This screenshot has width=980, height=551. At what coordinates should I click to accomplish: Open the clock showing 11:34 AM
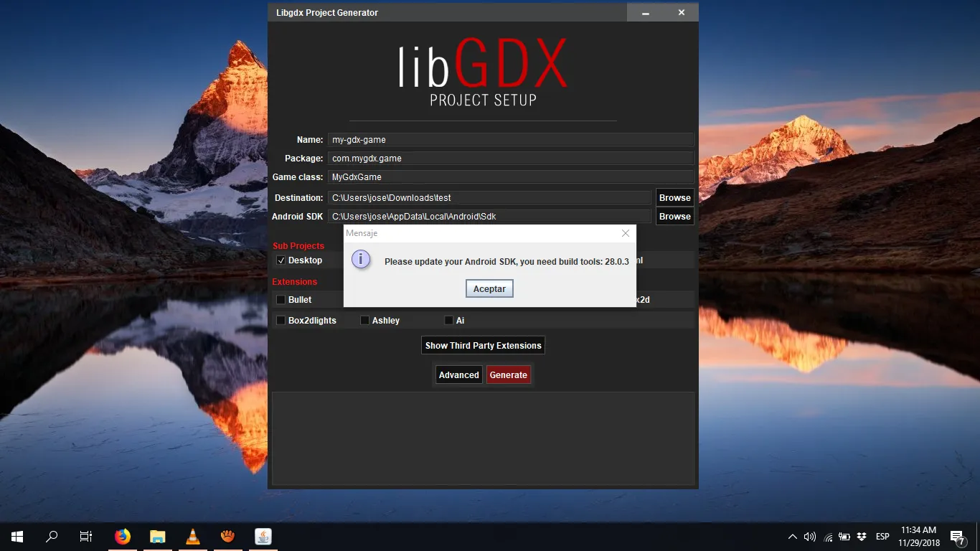click(x=919, y=536)
